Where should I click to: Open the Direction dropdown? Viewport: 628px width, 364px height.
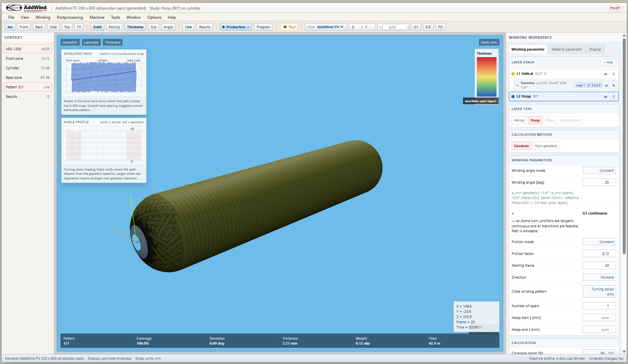coord(599,277)
